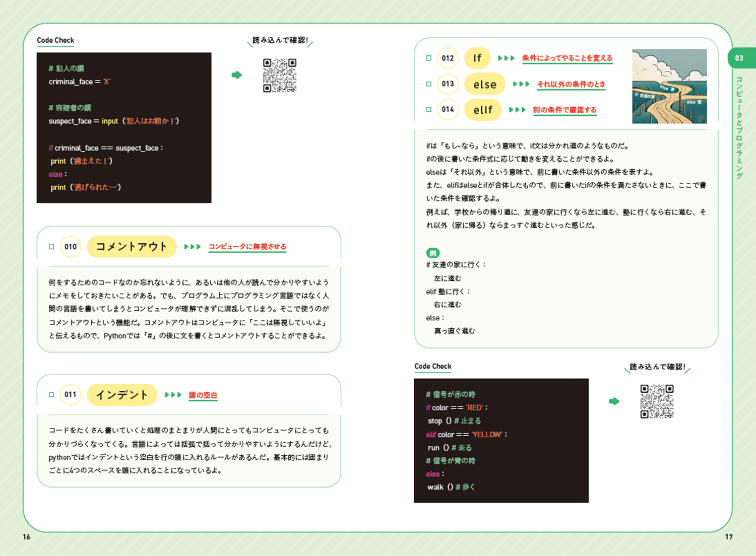This screenshot has width=756, height=556.
Task: Click the green 例 badge
Action: click(x=432, y=253)
